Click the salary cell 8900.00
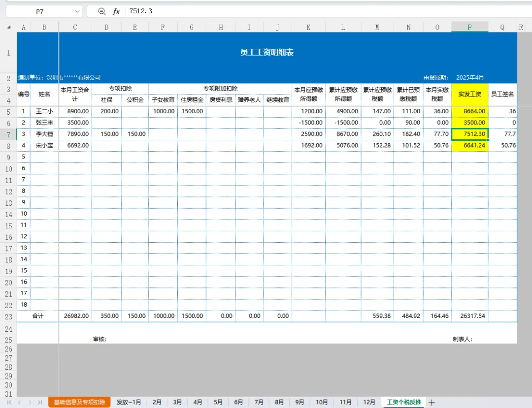 coord(75,111)
